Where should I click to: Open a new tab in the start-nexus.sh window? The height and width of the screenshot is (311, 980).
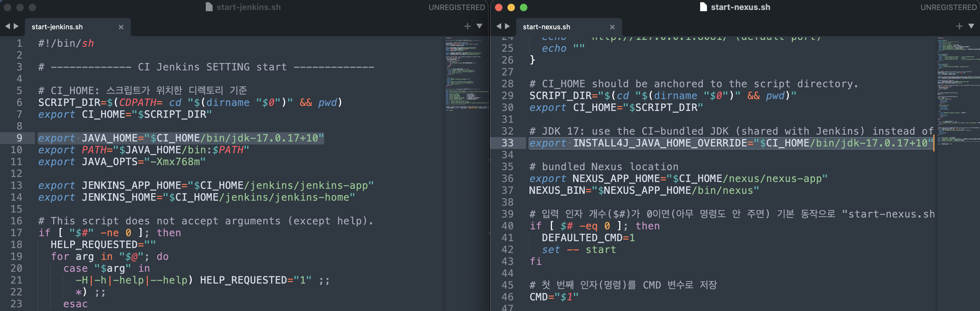959,26
